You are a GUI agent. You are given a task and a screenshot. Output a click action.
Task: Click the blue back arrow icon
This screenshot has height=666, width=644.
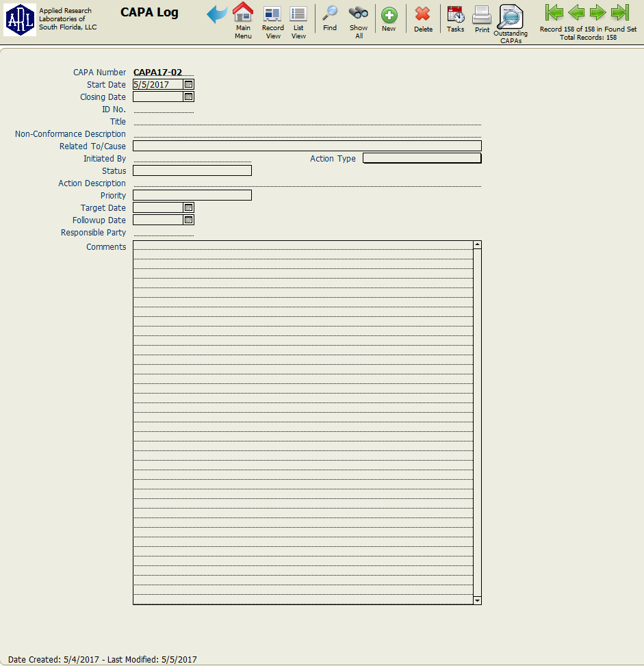point(217,14)
